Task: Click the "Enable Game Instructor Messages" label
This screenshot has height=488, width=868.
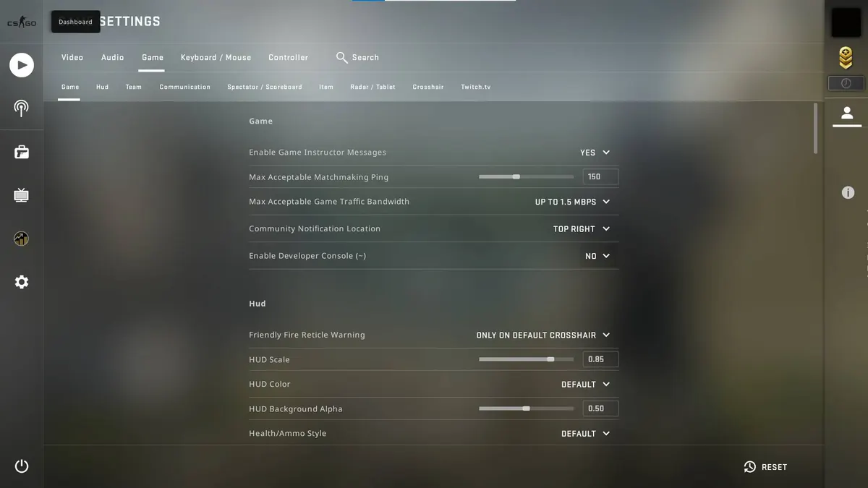Action: pos(318,153)
